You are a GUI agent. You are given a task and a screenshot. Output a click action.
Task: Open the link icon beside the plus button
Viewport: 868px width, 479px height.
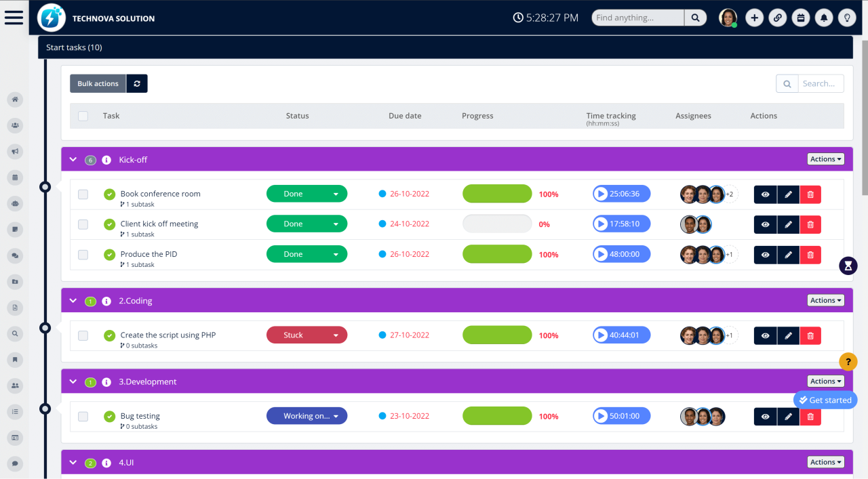click(777, 18)
